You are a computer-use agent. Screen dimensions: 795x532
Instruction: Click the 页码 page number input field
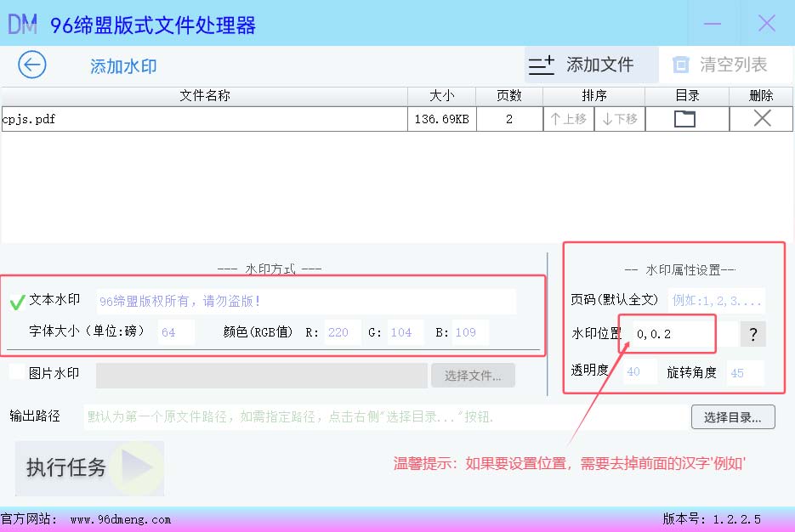[x=717, y=301]
